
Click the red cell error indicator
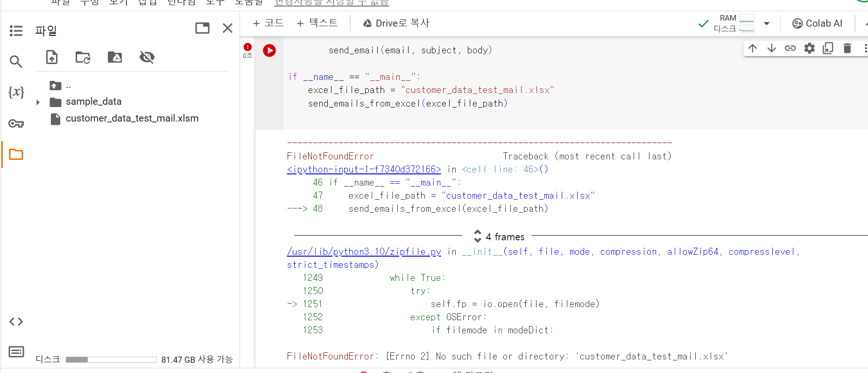247,47
